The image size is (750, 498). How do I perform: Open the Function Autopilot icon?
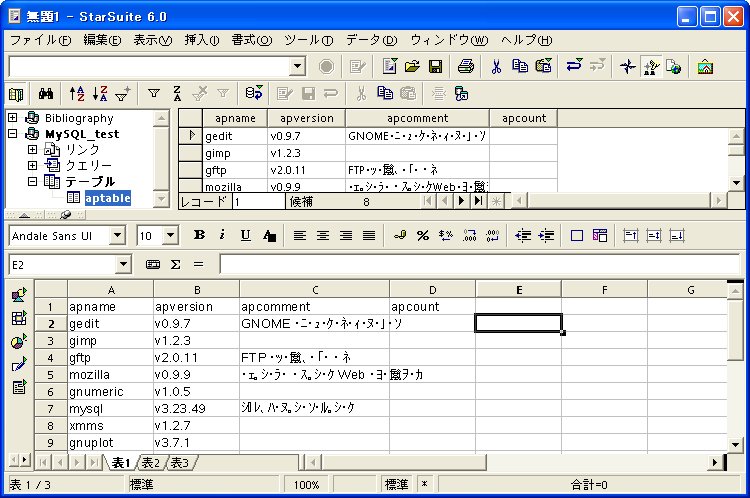(153, 265)
